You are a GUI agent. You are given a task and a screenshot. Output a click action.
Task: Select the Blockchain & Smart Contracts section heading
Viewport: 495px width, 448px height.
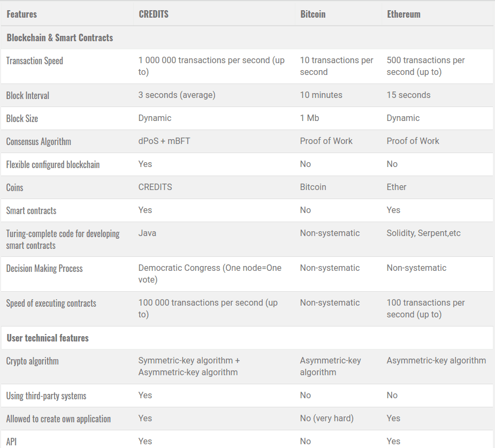60,38
